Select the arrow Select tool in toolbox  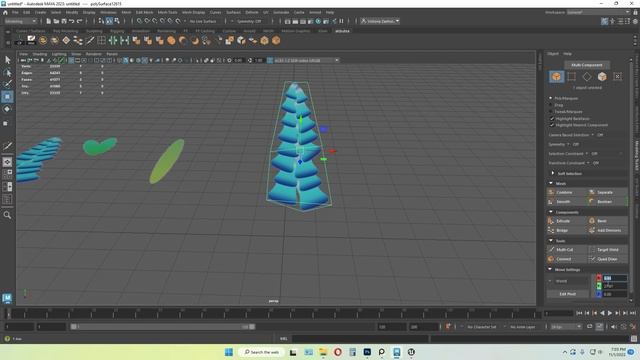click(7, 60)
